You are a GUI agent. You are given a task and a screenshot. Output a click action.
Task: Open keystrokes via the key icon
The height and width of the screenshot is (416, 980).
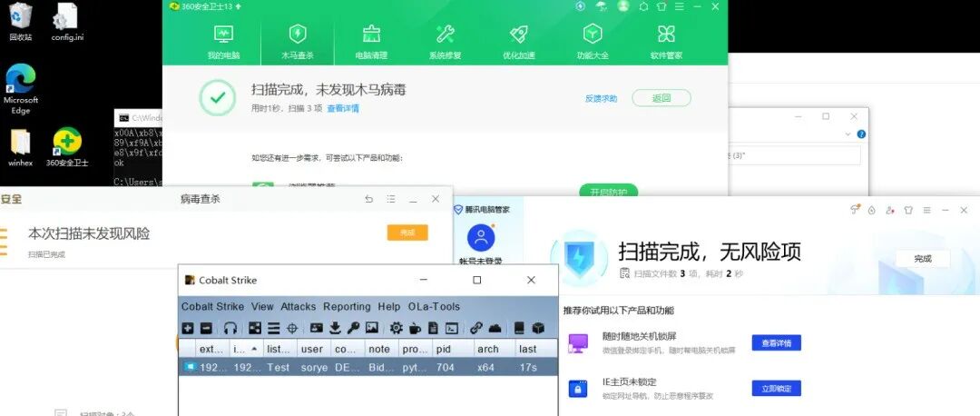tap(353, 328)
